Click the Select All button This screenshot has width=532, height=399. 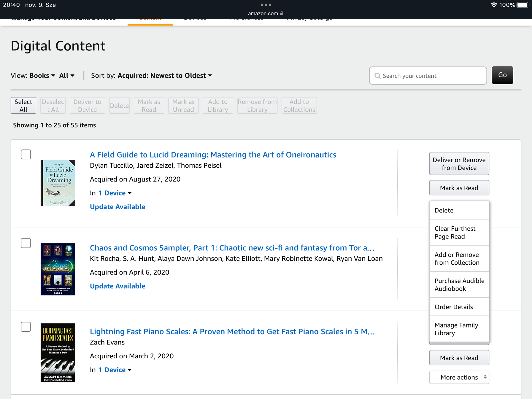pos(23,106)
